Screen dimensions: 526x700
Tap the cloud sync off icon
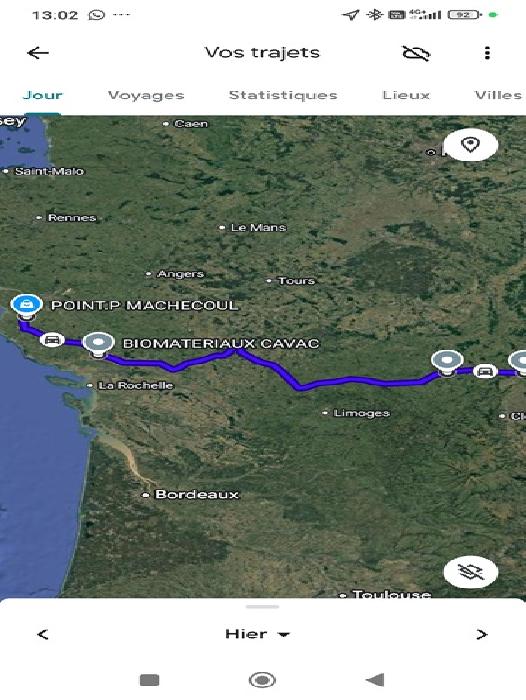pos(416,53)
